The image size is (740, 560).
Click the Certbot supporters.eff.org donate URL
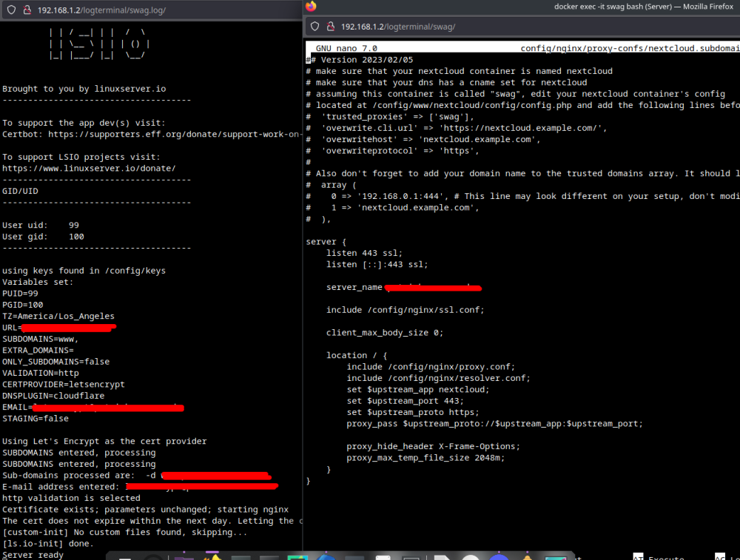[x=174, y=134]
